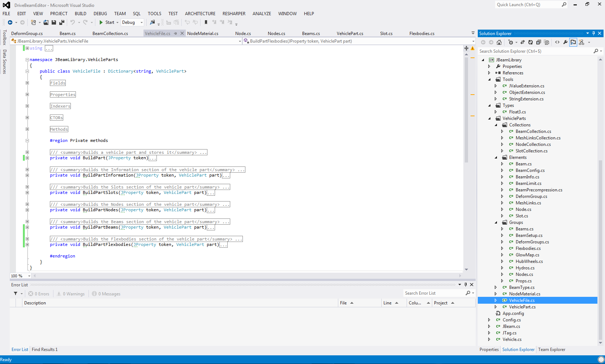Open the Data Sources side panel
The image size is (605, 364).
(4, 62)
